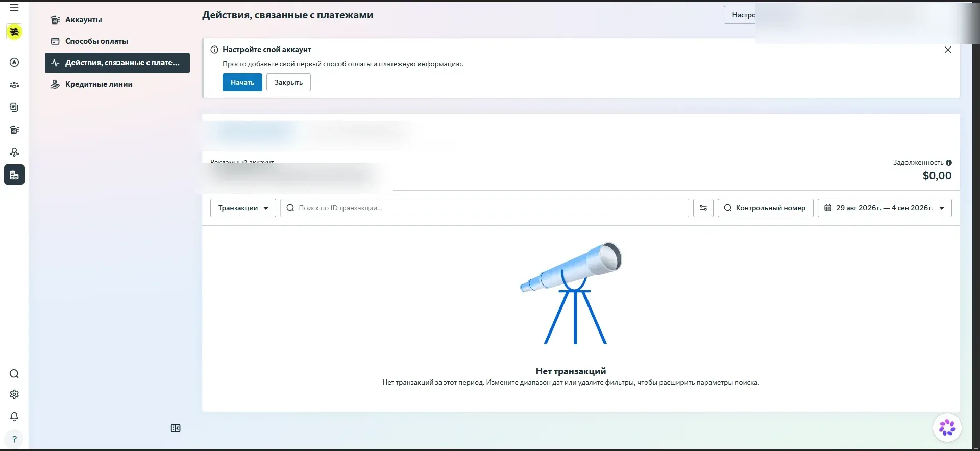Open the compass navigation icon in sidebar
Image resolution: width=980 pixels, height=451 pixels.
pos(14,62)
